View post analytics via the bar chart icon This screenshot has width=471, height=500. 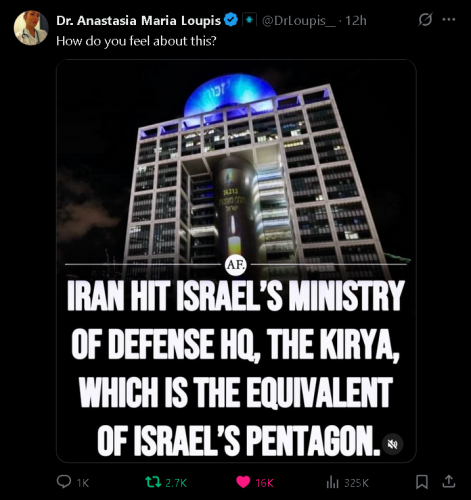(332, 482)
